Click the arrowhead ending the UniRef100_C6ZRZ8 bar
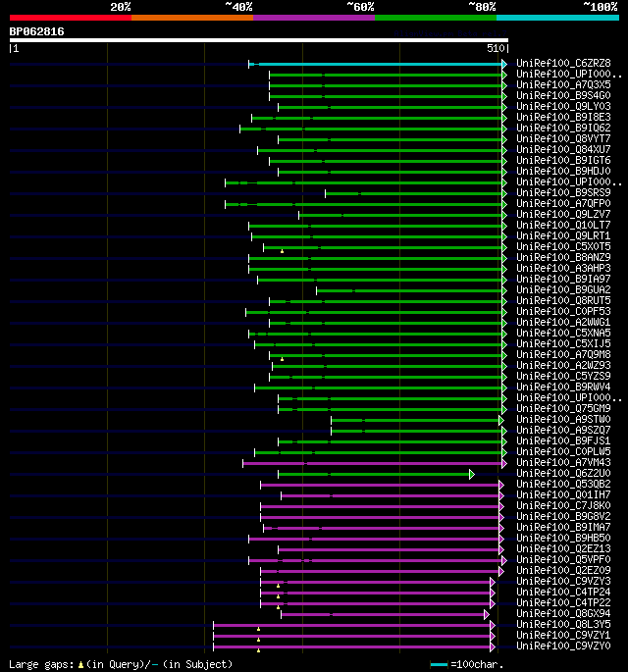This screenshot has height=672, width=628. [x=504, y=65]
